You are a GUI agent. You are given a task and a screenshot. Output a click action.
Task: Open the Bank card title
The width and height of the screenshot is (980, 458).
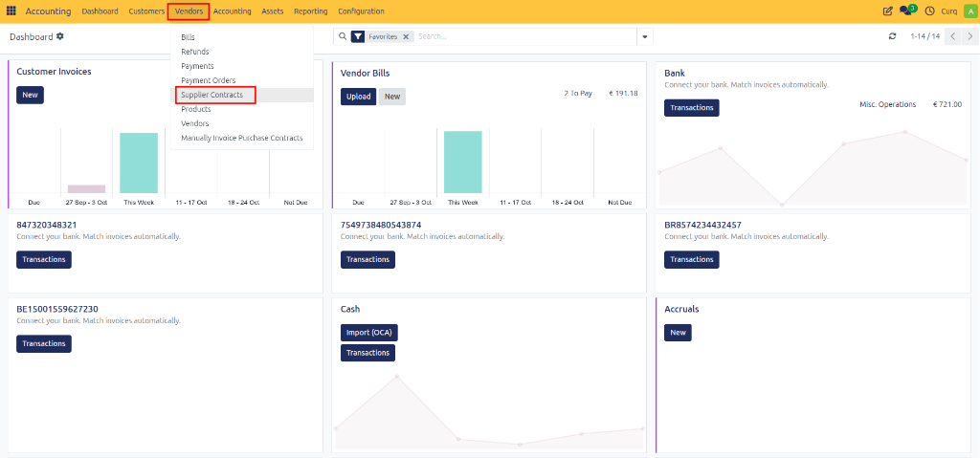click(675, 73)
